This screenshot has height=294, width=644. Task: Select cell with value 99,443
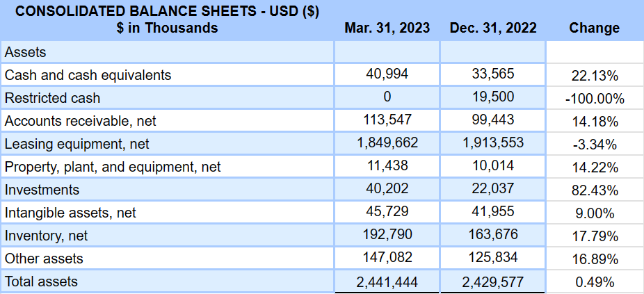[x=493, y=121]
